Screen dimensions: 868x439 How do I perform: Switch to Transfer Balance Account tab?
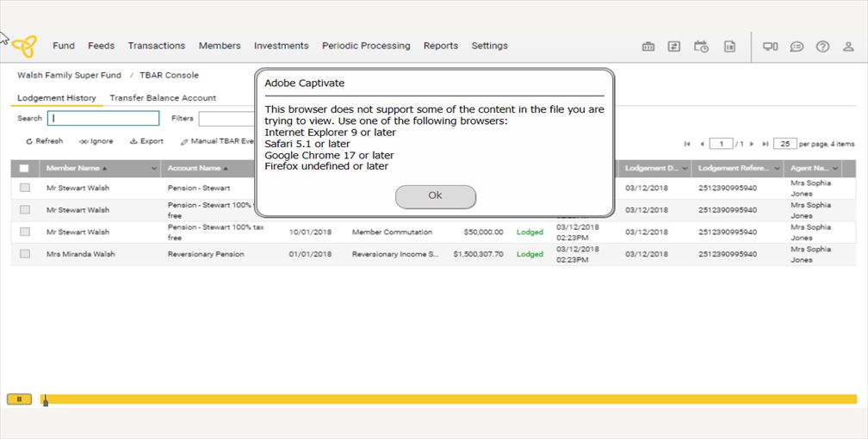[163, 98]
